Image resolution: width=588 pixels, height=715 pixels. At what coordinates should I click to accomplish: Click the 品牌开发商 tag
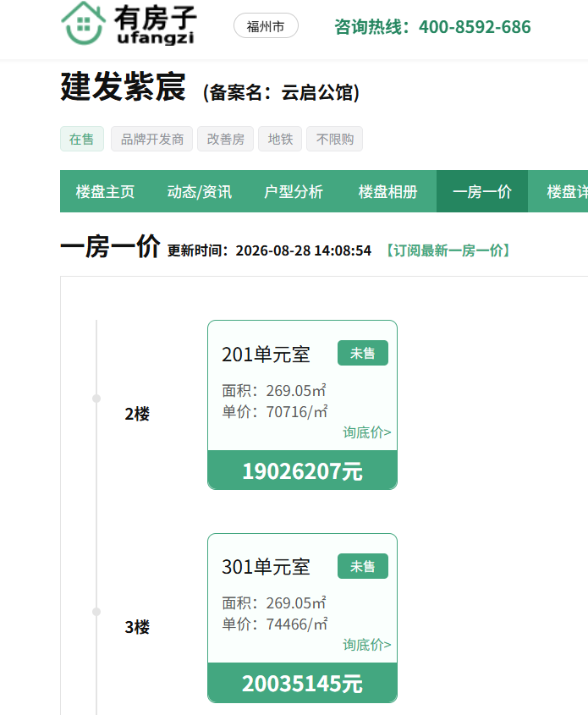tap(151, 139)
